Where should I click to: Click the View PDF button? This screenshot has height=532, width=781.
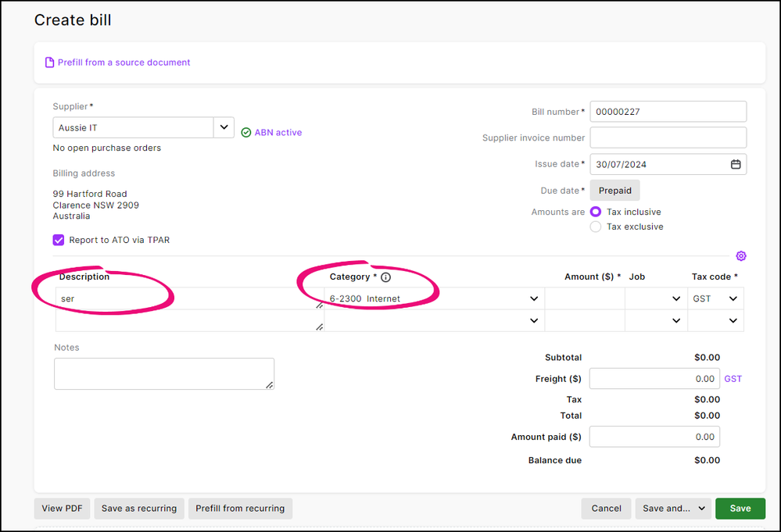coord(63,509)
